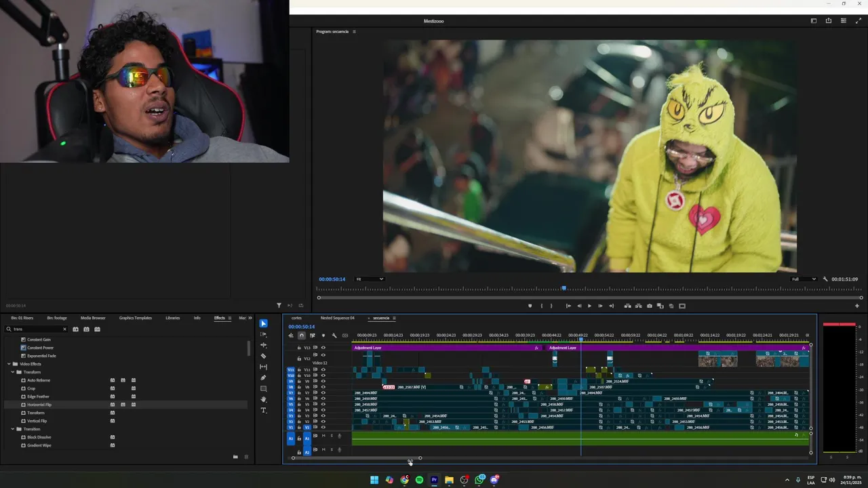Switch to Nested Sequence 04 timeline tab
This screenshot has height=488, width=868.
click(x=337, y=318)
